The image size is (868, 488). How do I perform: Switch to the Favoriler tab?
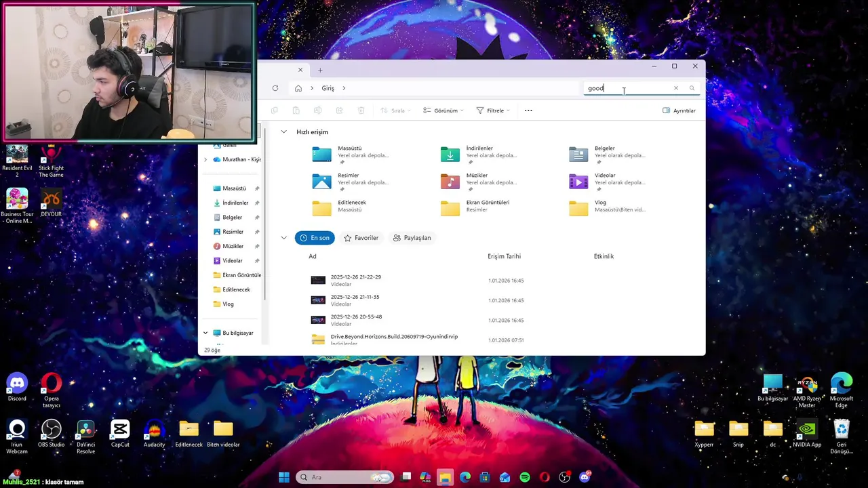click(361, 238)
